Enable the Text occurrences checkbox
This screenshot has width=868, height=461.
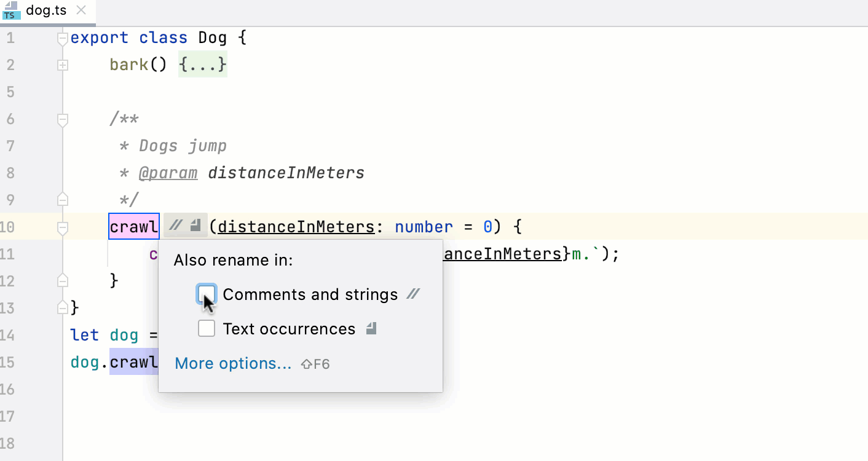(x=207, y=328)
